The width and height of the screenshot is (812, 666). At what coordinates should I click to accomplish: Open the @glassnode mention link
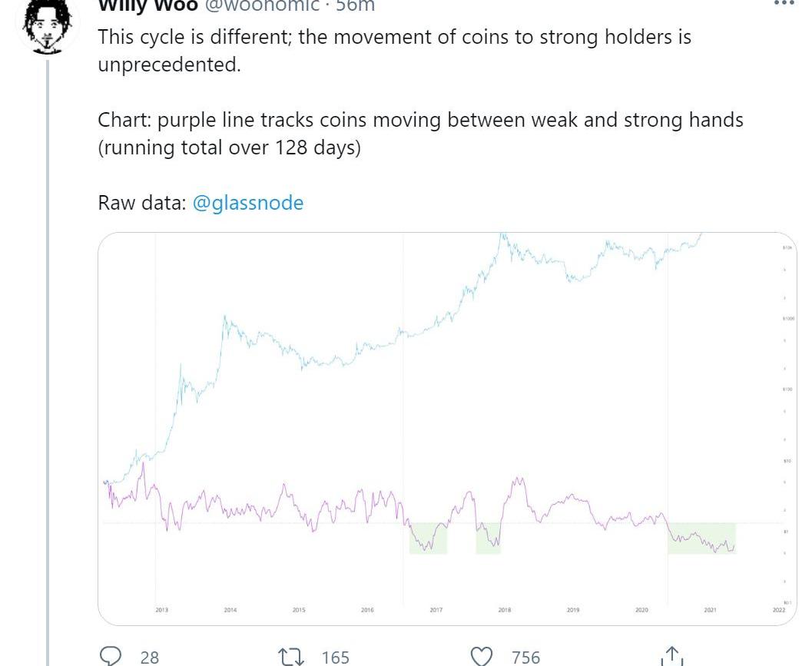tap(247, 203)
